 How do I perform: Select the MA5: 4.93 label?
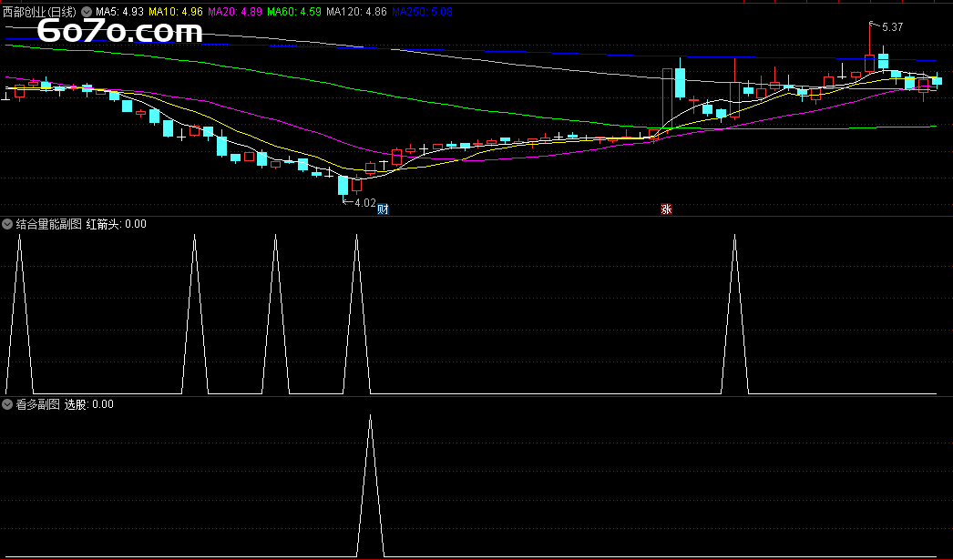click(119, 12)
